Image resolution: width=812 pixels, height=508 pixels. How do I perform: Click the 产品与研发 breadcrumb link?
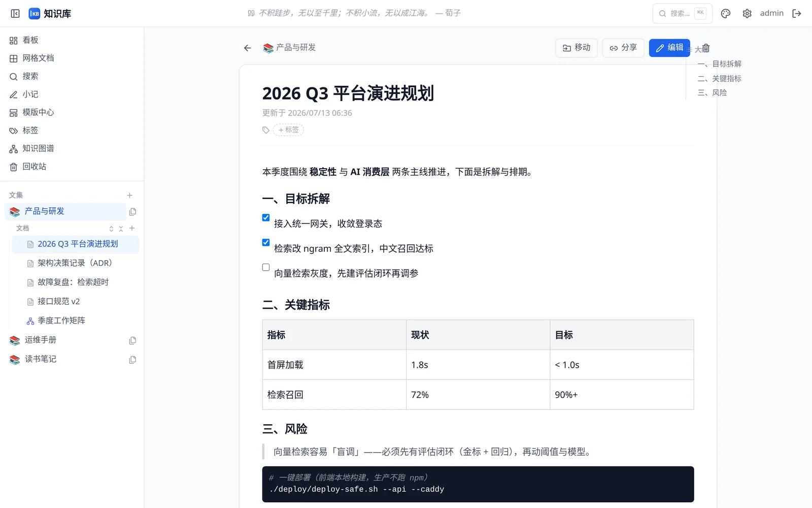(296, 47)
